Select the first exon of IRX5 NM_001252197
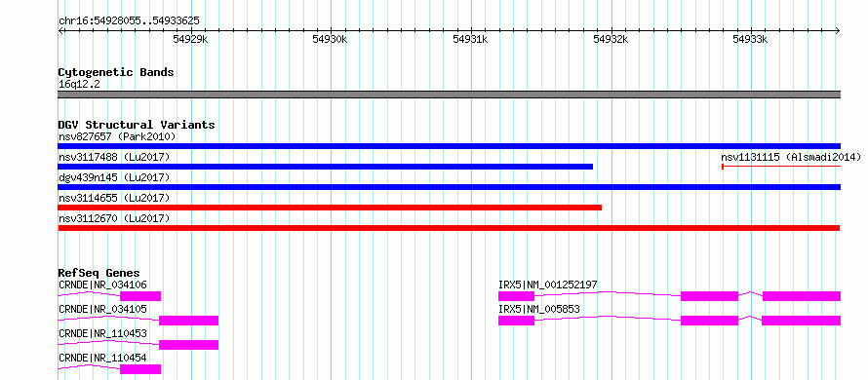The image size is (868, 380). [x=517, y=296]
